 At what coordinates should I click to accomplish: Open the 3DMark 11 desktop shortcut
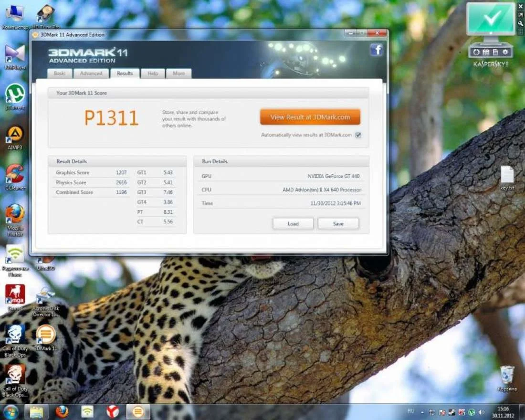pyautogui.click(x=46, y=337)
